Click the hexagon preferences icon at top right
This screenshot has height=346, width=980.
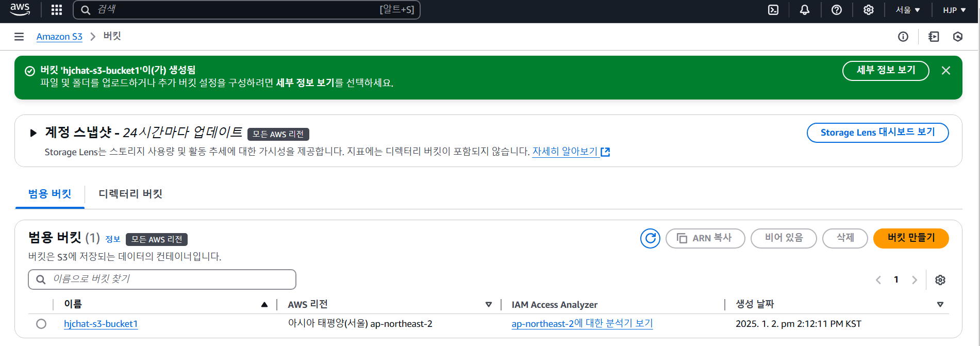click(958, 37)
